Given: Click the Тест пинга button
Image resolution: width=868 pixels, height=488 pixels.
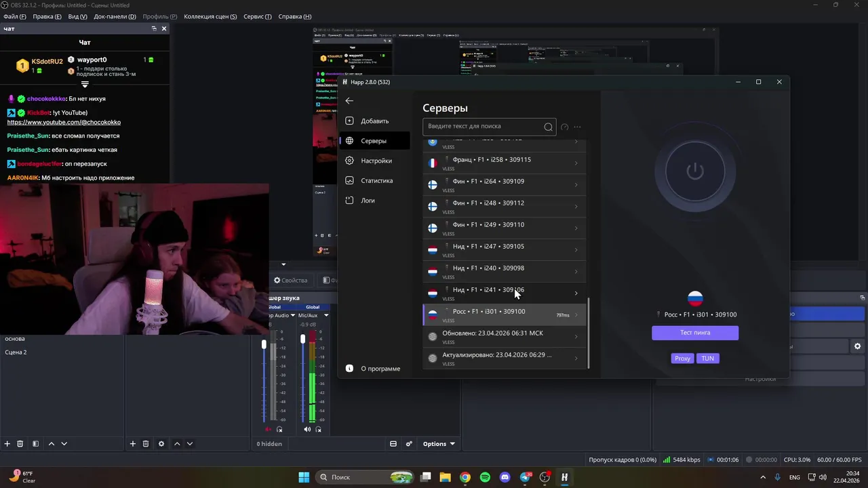Looking at the screenshot, I should click(x=695, y=333).
